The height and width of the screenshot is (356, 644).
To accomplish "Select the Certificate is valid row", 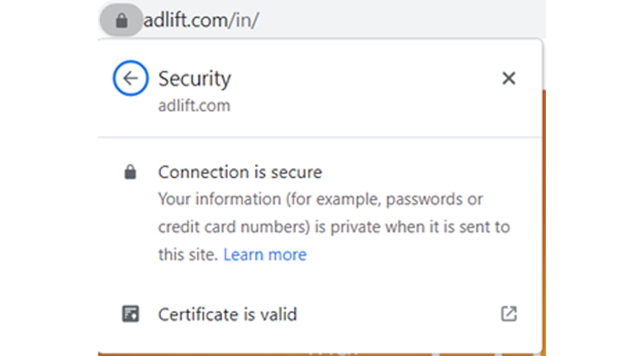I will 319,314.
